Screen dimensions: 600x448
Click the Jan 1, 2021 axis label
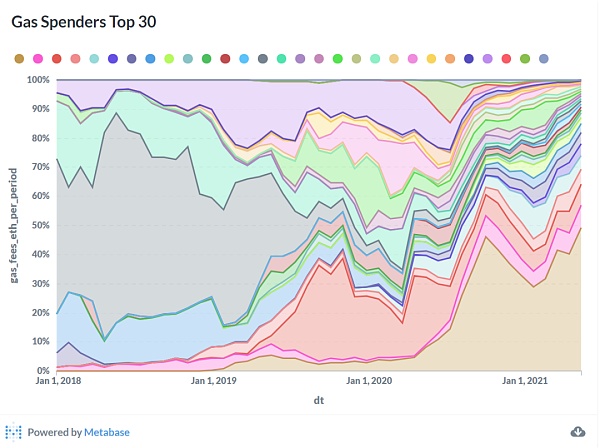coord(525,381)
